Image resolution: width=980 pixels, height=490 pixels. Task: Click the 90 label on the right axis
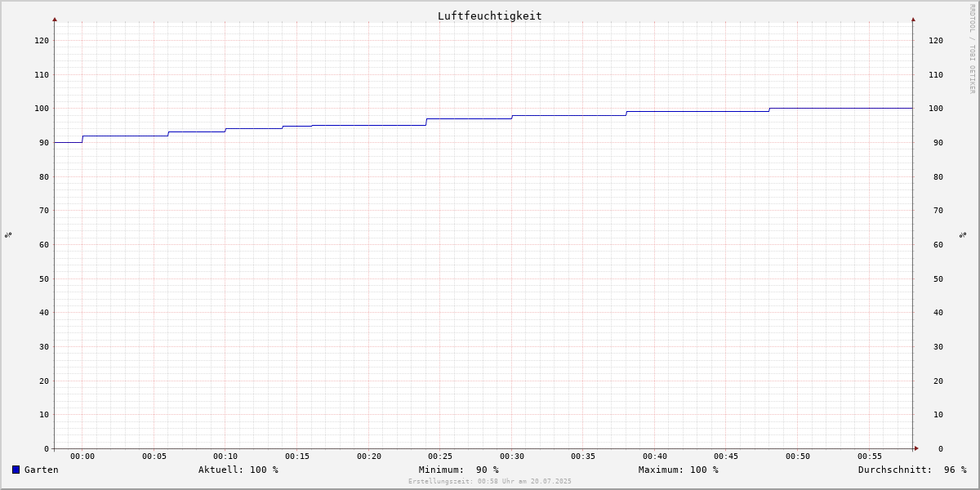coord(938,142)
